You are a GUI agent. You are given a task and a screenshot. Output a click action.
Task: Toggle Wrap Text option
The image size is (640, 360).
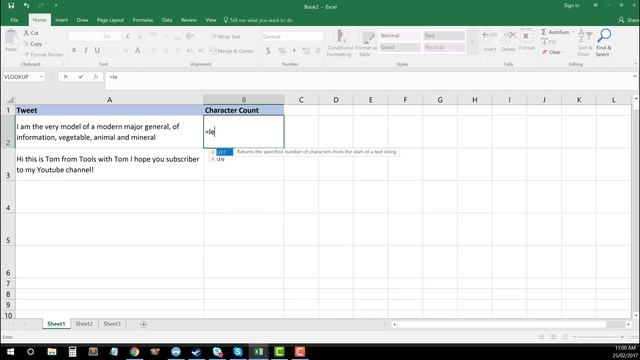[226, 36]
